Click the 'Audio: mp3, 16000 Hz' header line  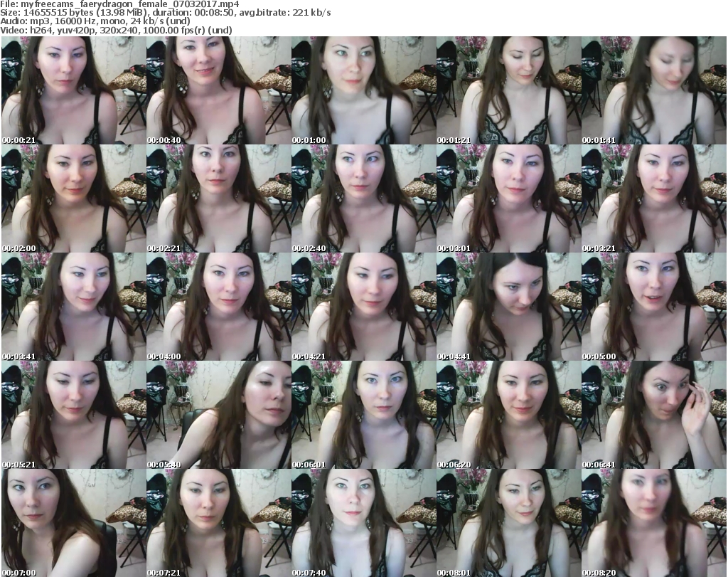[95, 21]
